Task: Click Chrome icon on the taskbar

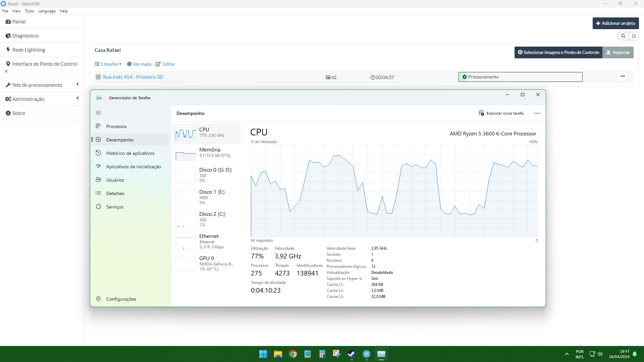Action: tap(293, 354)
